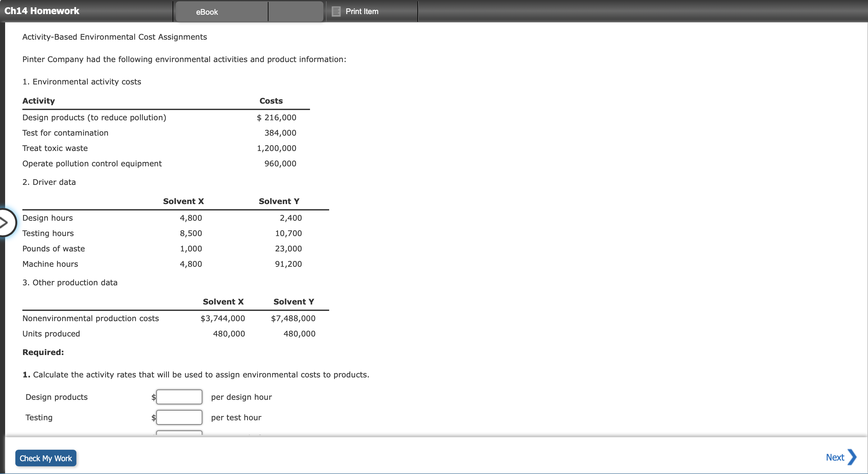Click the Required section heading
Viewport: 868px width, 474px height.
[43, 352]
